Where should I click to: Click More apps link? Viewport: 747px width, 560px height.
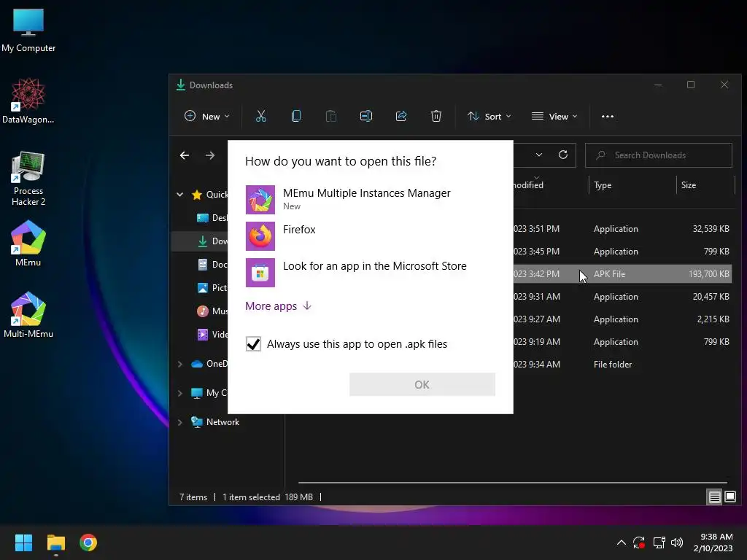278,306
